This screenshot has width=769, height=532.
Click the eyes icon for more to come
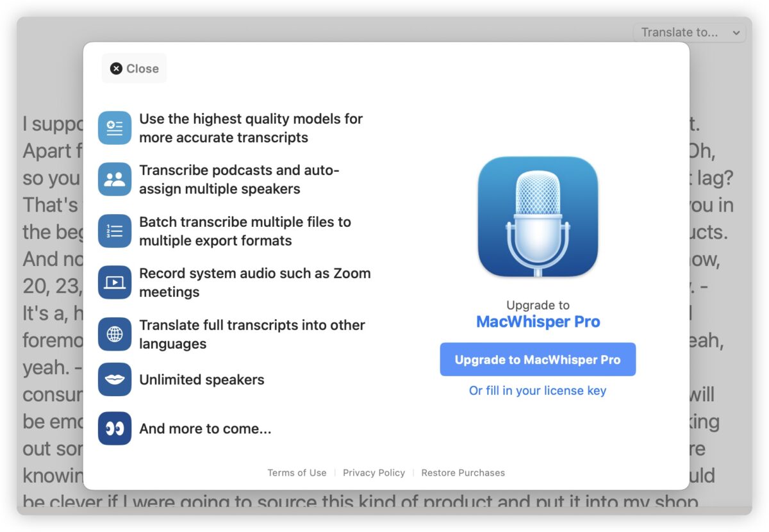click(x=115, y=428)
